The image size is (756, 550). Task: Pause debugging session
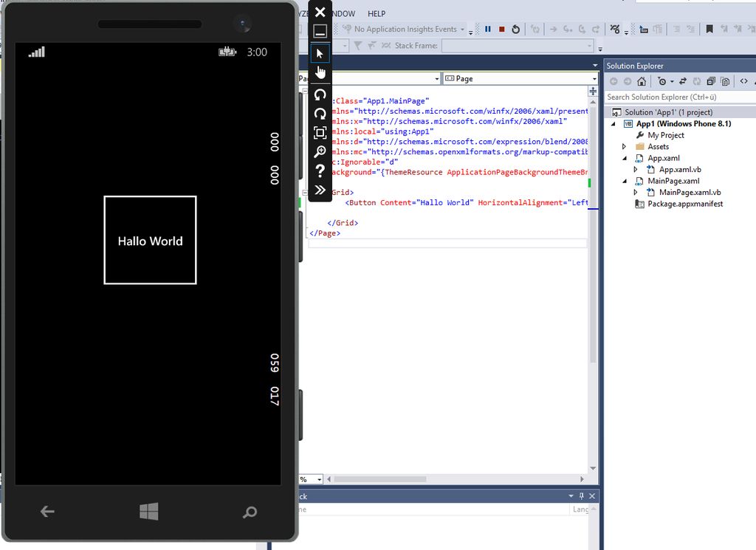click(488, 30)
